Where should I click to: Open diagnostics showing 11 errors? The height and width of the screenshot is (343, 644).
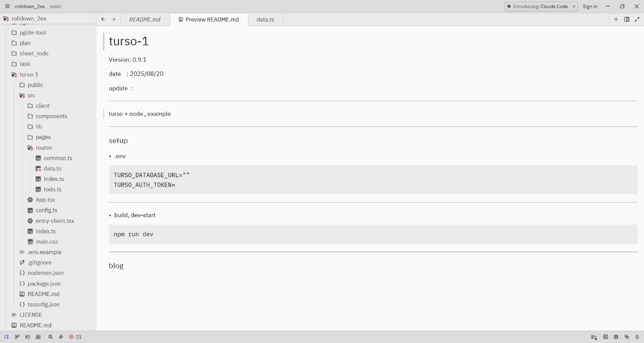(x=75, y=337)
